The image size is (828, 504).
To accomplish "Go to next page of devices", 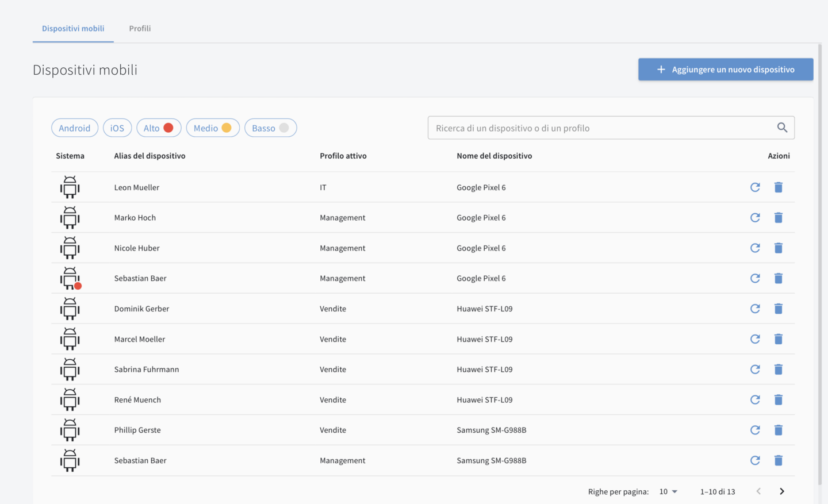I will tap(781, 491).
